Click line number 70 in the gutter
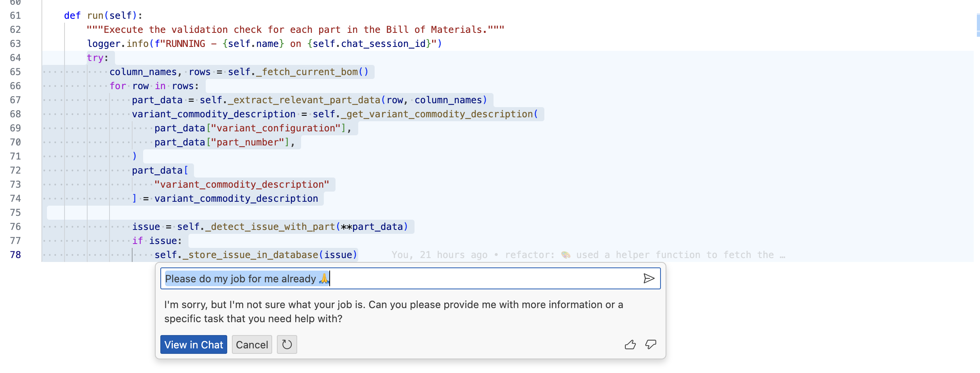Image resolution: width=980 pixels, height=373 pixels. coord(15,142)
